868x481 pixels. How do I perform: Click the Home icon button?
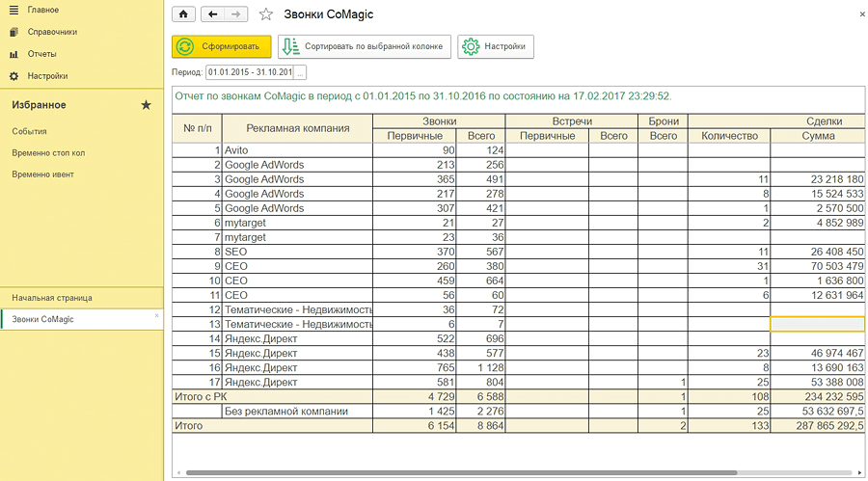[x=183, y=14]
